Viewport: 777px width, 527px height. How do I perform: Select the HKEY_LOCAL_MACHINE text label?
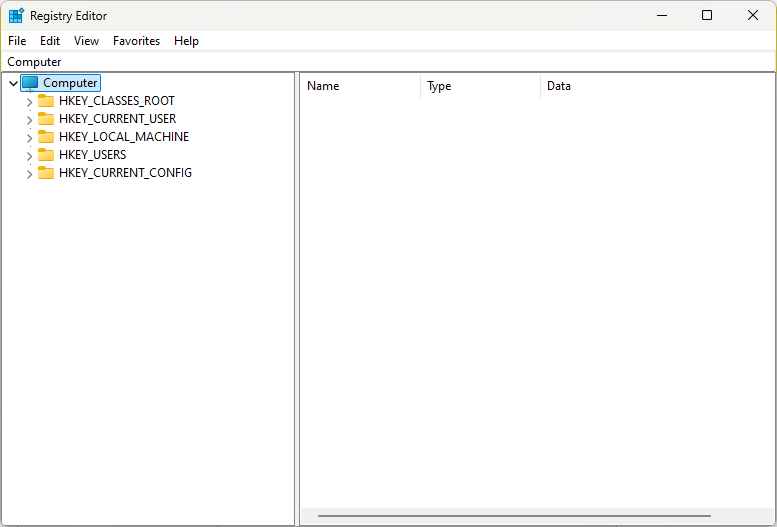pos(124,136)
